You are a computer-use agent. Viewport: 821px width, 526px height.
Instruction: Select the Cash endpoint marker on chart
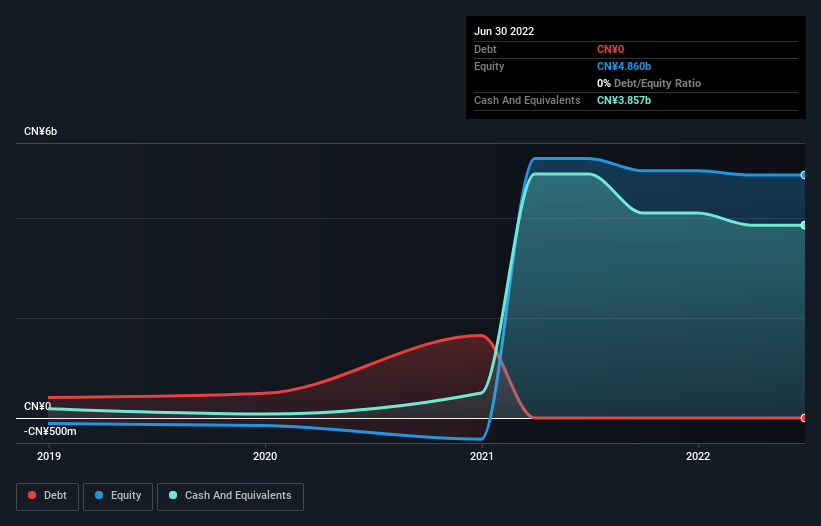803,226
